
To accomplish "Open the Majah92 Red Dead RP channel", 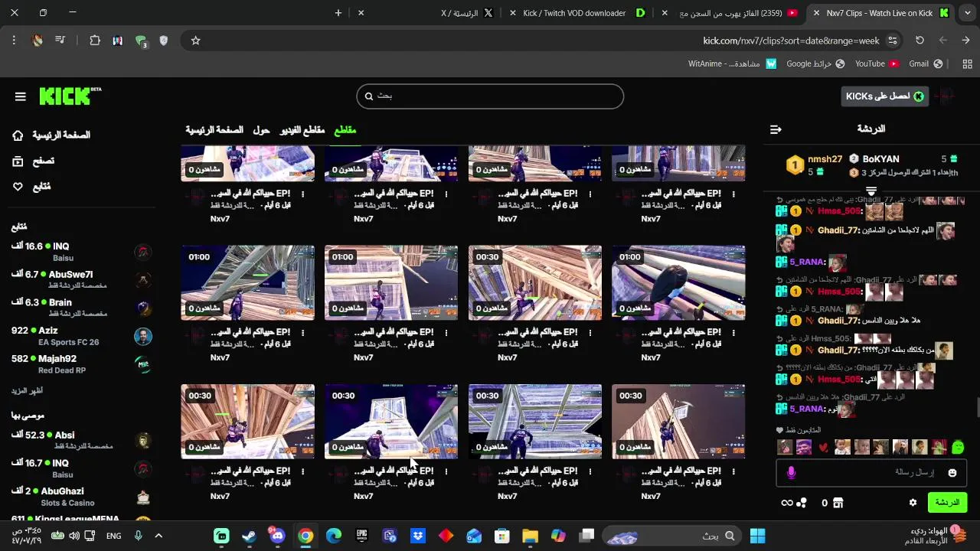I will (x=82, y=364).
